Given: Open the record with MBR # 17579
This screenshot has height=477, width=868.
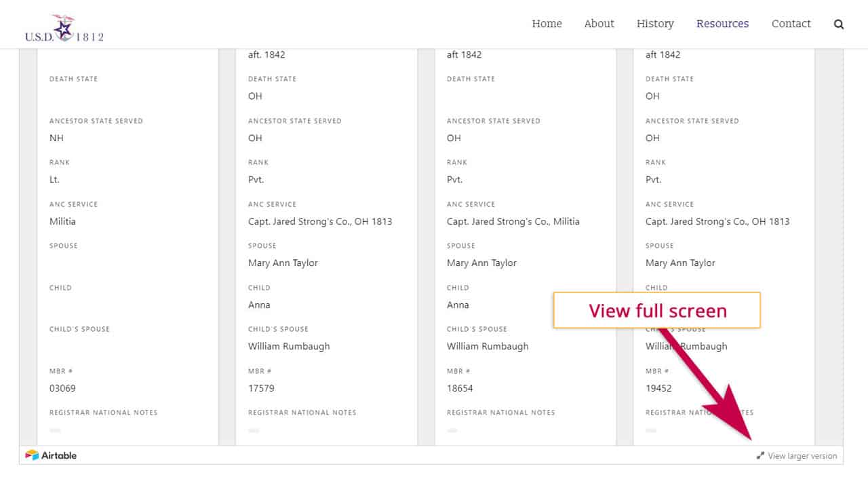Looking at the screenshot, I should point(261,388).
